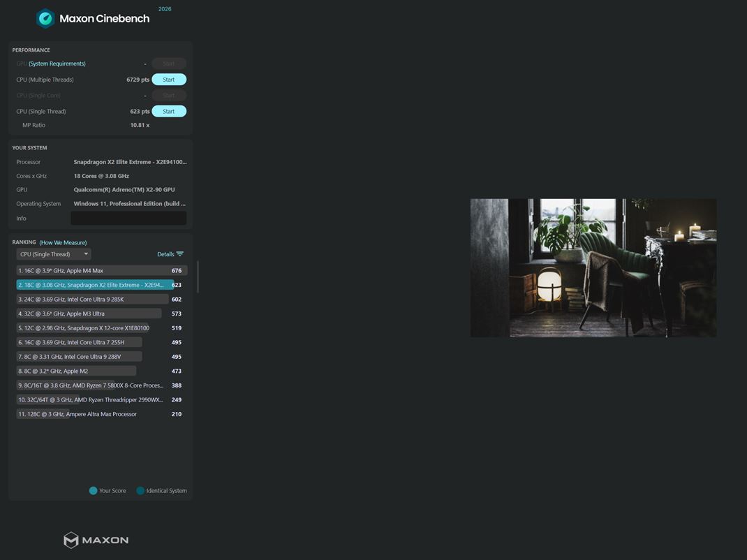
Task: Select the Snapdragon X2 Elite Extreme ranking row
Action: pos(101,285)
